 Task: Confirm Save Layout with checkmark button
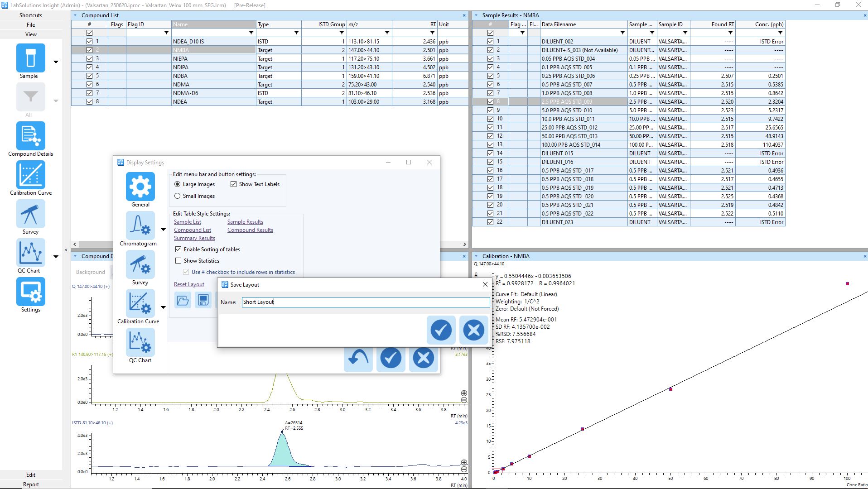click(x=441, y=330)
